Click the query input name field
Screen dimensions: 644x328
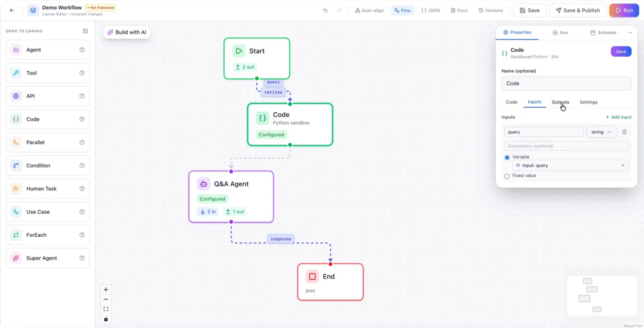544,132
